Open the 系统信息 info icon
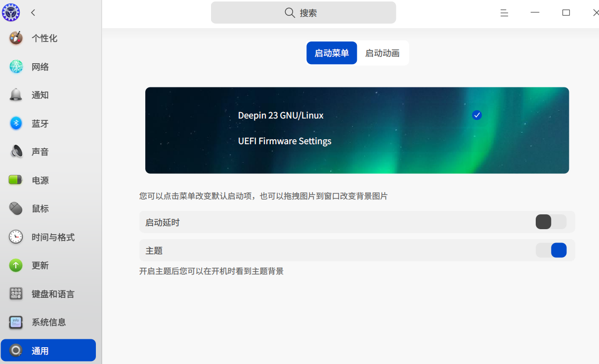 click(x=16, y=322)
